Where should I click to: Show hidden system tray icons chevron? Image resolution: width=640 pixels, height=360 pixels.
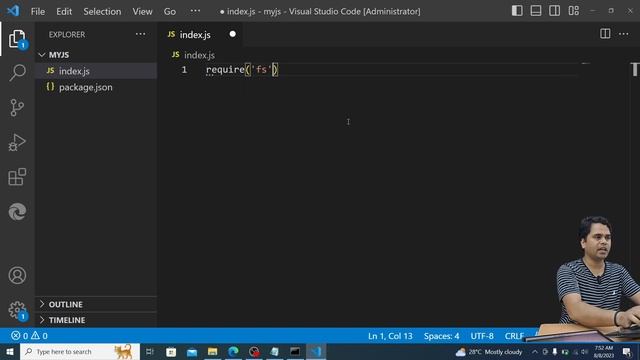(x=535, y=352)
